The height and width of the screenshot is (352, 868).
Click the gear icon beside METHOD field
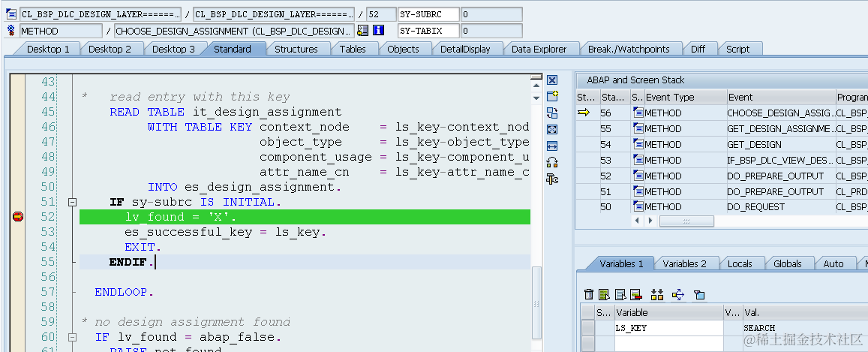coord(11,31)
